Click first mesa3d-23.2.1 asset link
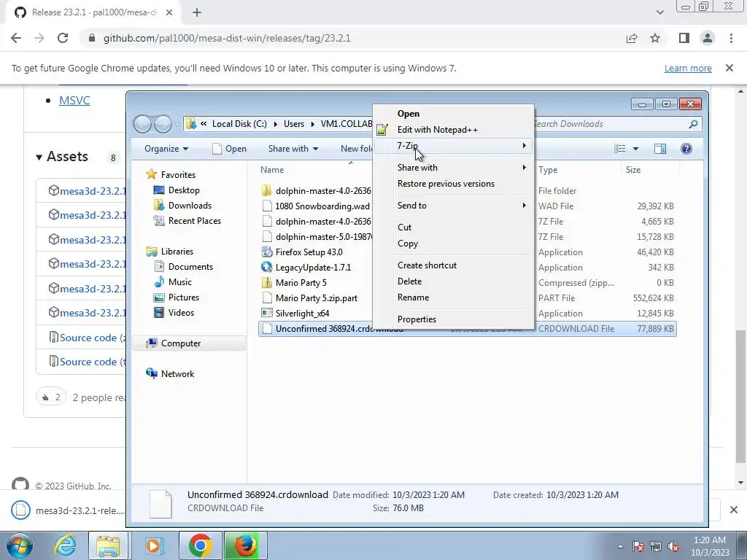 (x=93, y=191)
